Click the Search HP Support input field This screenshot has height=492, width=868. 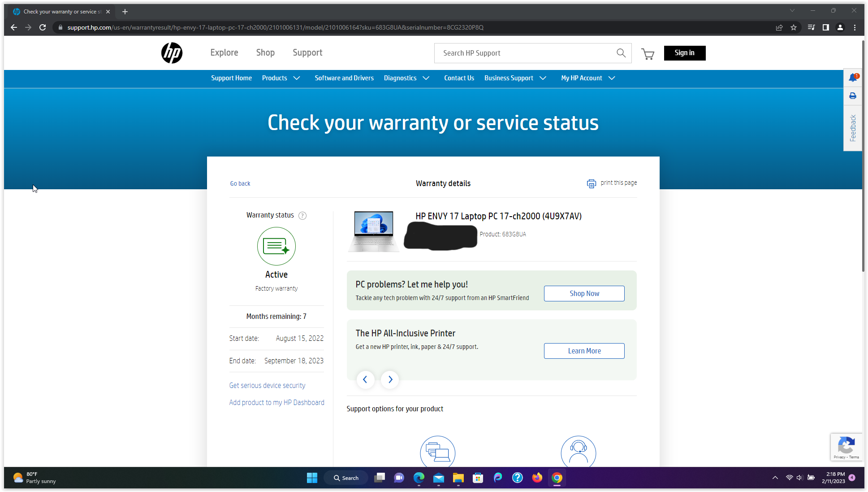click(515, 53)
